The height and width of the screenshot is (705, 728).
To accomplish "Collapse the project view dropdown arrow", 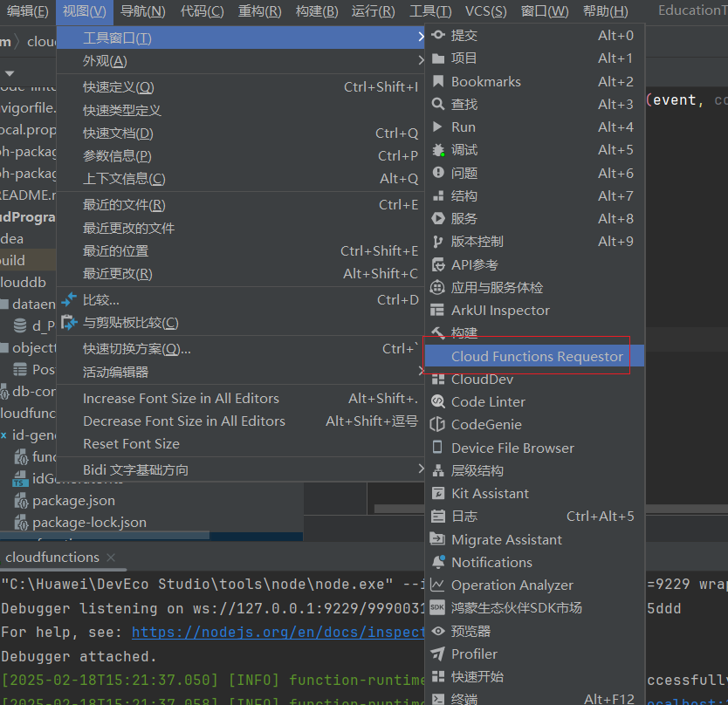I will tap(10, 73).
